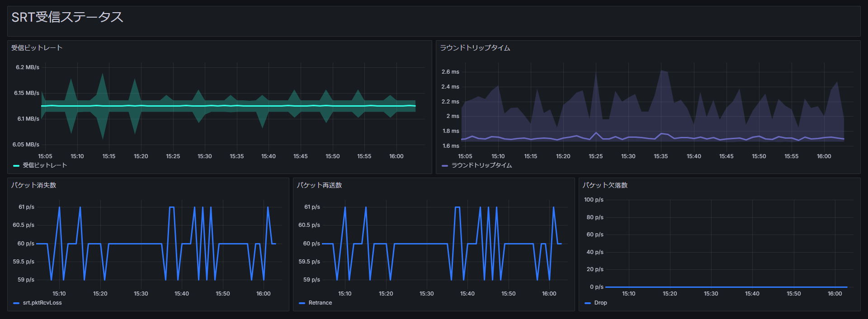Click the flat 0 p/s Drop line

point(726,287)
